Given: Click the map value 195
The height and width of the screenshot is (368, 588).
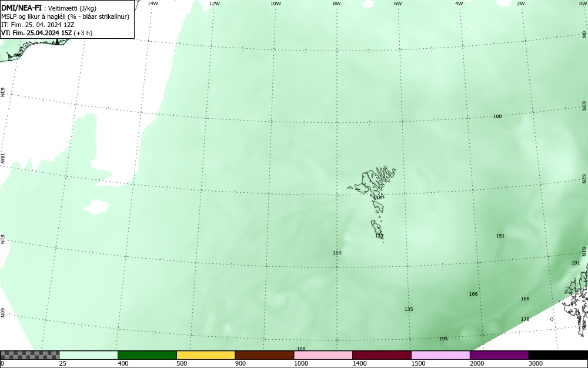Looking at the screenshot, I should click(x=443, y=339).
